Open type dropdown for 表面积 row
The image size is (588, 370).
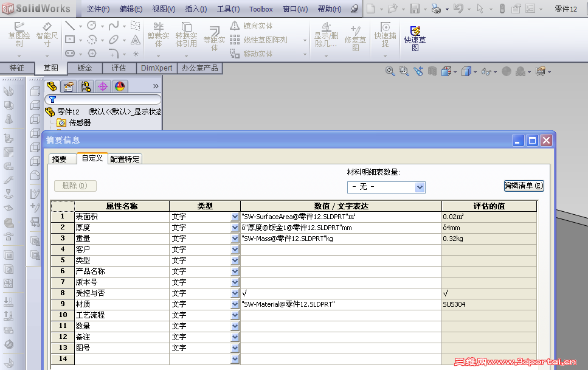click(x=235, y=217)
